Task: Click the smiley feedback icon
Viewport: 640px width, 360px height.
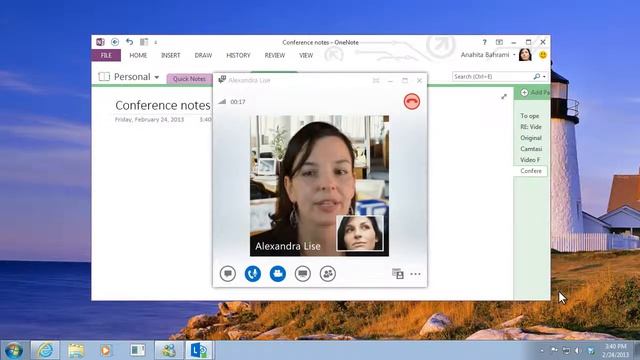Action: [543, 55]
